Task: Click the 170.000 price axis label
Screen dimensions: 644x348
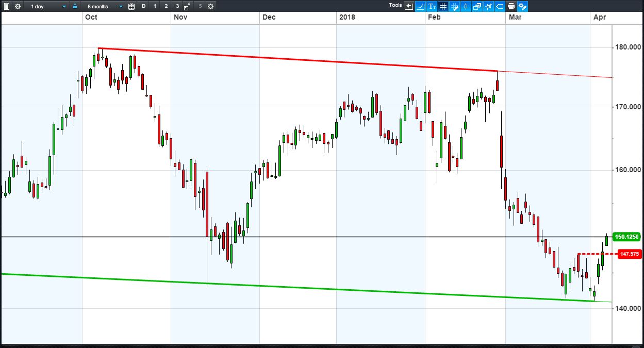Action: 627,107
